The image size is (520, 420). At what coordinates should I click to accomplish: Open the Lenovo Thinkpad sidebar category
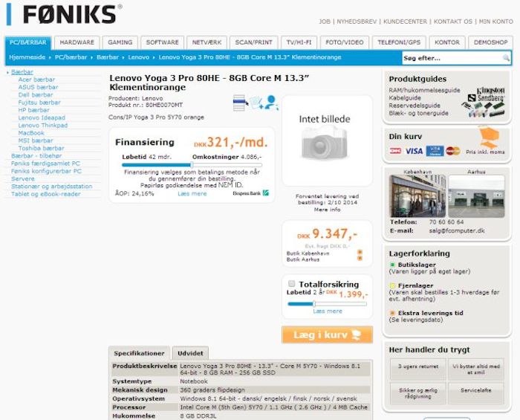[x=43, y=126]
